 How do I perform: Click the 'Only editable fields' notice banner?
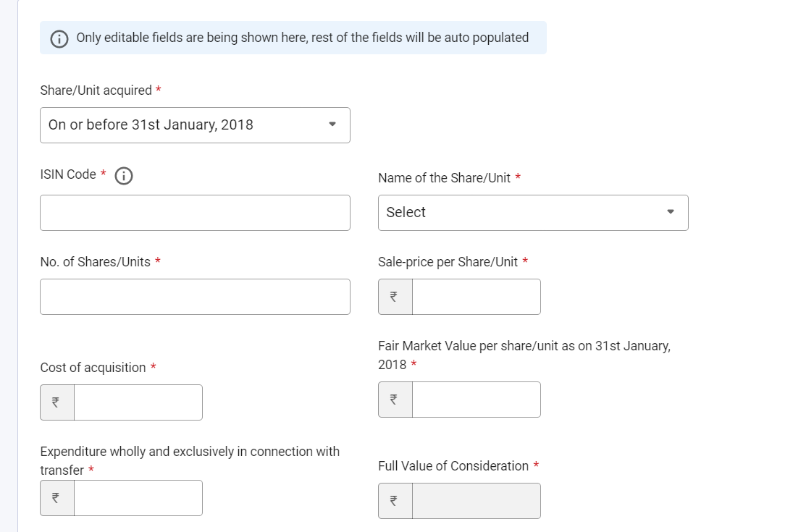click(x=293, y=38)
